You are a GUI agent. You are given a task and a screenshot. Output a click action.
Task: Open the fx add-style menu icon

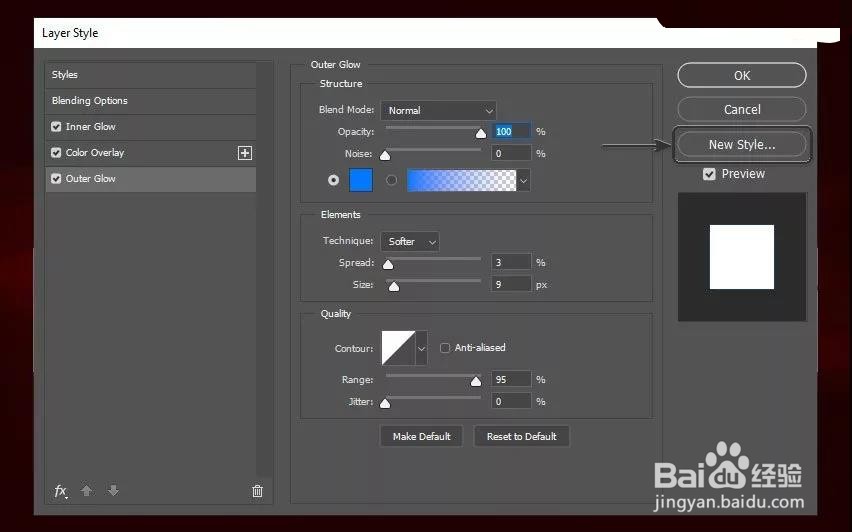tap(61, 491)
